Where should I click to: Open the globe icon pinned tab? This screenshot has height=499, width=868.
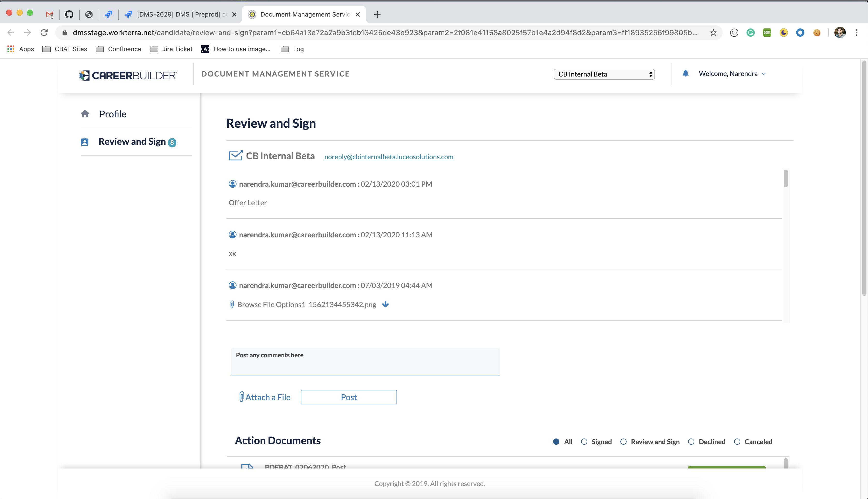pos(89,14)
